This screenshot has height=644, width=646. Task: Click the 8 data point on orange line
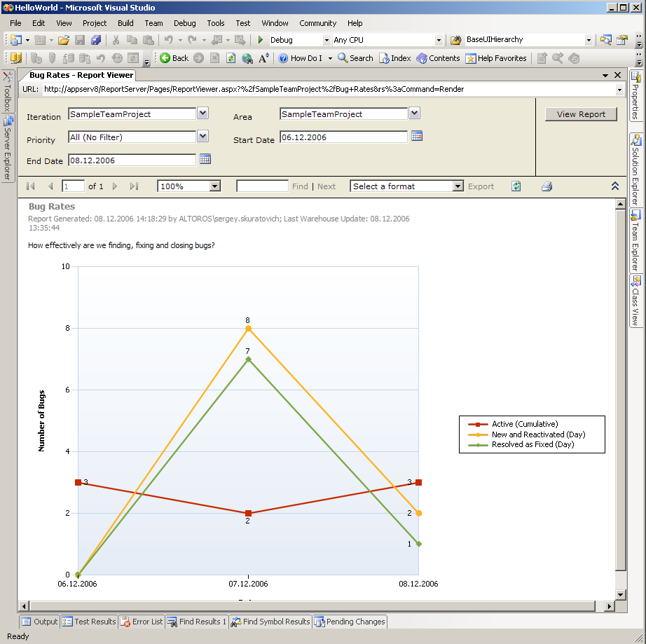[248, 329]
